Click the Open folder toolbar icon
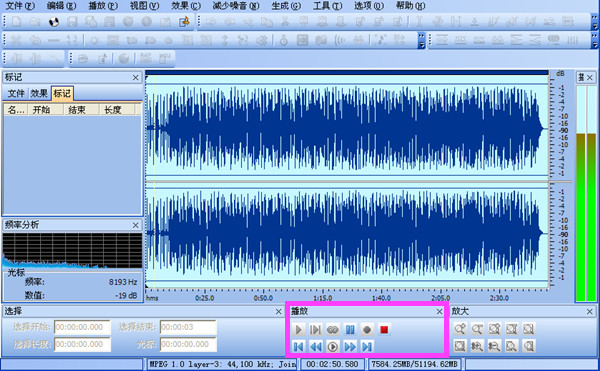The width and height of the screenshot is (600, 371). 35,21
